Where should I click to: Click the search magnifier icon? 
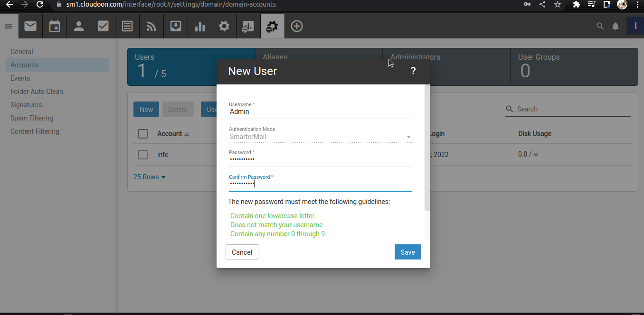tap(599, 26)
